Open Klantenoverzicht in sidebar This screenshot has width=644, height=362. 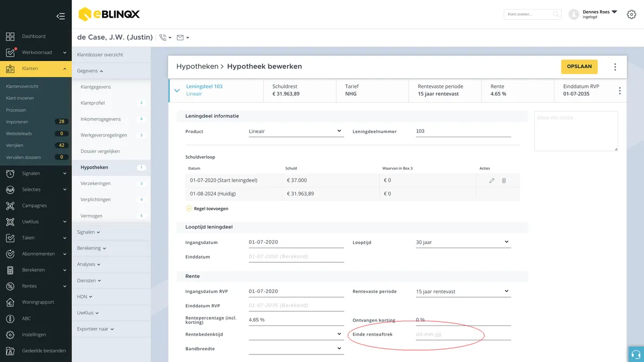coord(22,86)
